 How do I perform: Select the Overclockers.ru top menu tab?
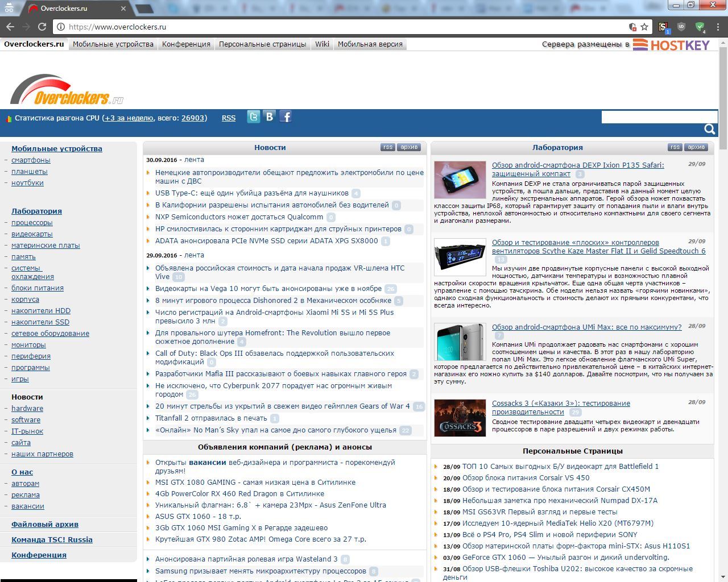tap(34, 44)
